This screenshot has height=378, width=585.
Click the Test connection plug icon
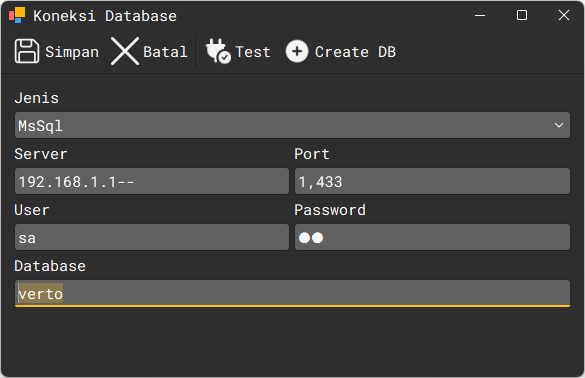[x=218, y=51]
